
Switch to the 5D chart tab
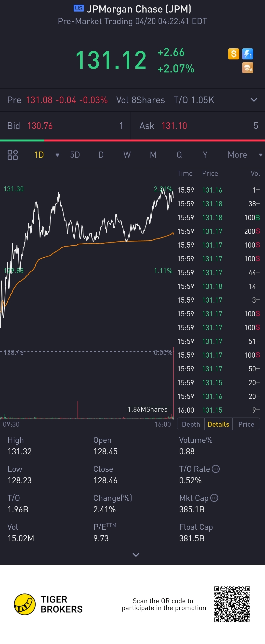pyautogui.click(x=75, y=155)
